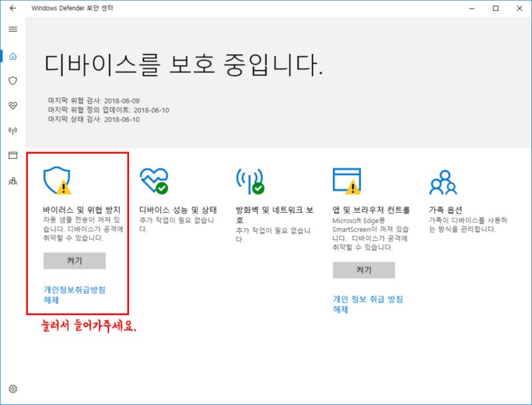Click the large heart checkmark tile icon
The image size is (532, 405).
tap(154, 181)
